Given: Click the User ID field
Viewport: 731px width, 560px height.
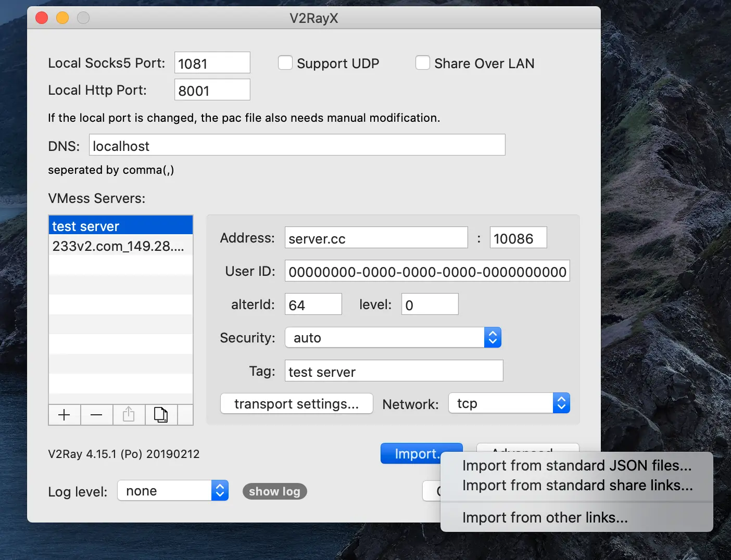Looking at the screenshot, I should (x=427, y=271).
